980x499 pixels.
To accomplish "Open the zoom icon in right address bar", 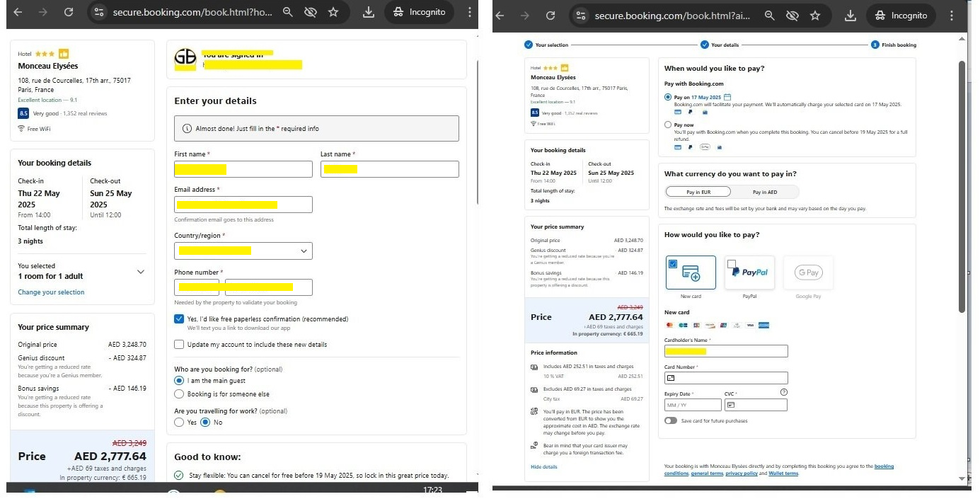I will (769, 16).
